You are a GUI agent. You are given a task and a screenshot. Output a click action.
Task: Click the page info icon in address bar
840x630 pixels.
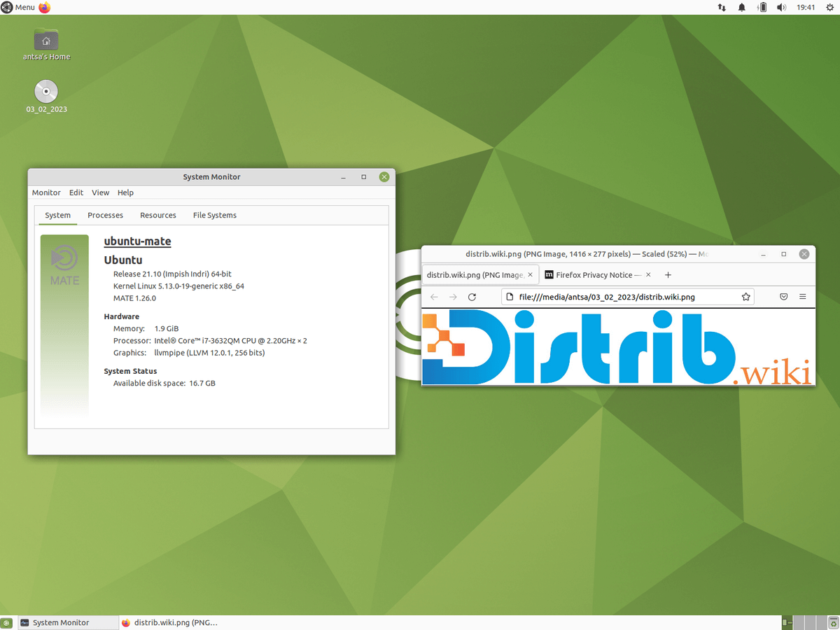point(510,297)
